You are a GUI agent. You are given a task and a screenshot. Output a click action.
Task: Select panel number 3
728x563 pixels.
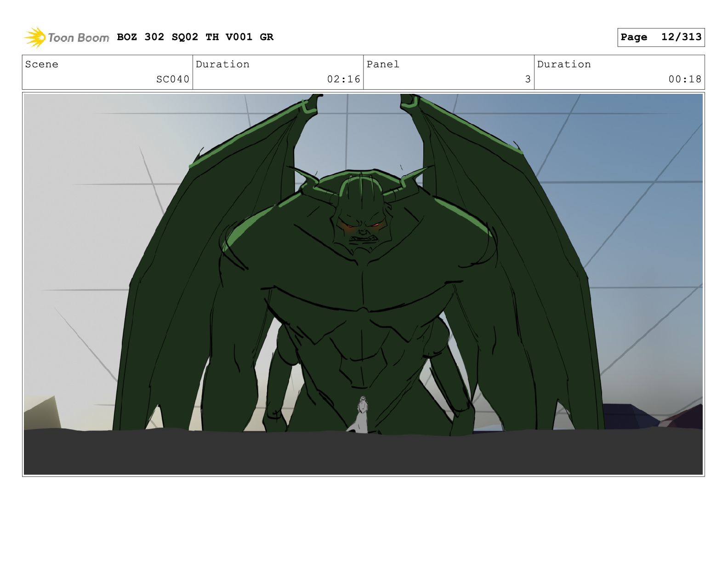tap(528, 79)
